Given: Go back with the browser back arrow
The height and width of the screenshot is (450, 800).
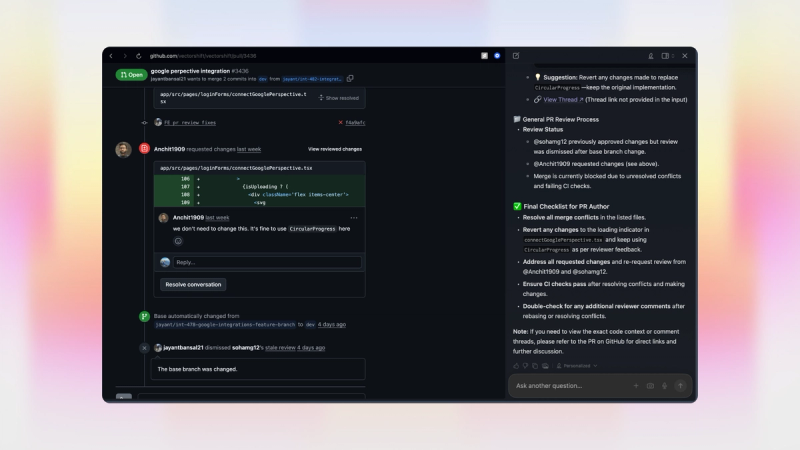Looking at the screenshot, I should coord(111,56).
